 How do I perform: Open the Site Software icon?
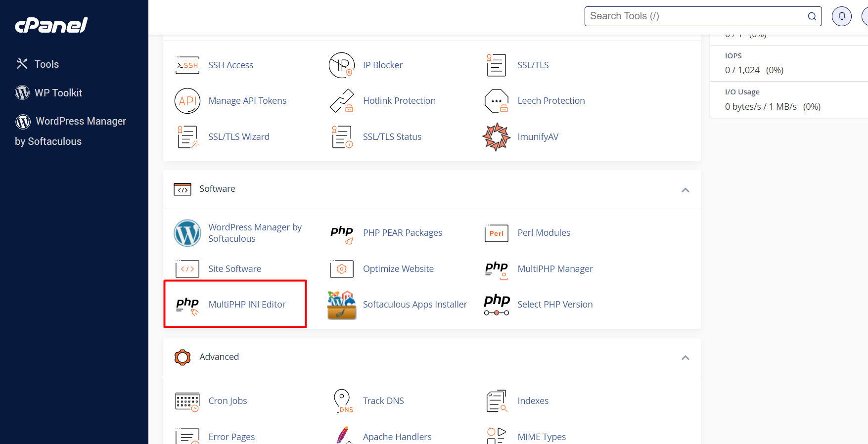[x=187, y=269]
